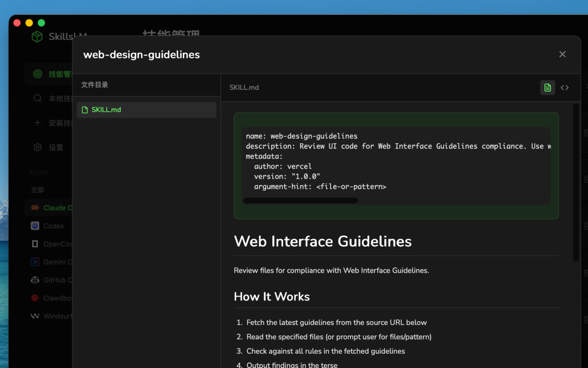Screen dimensions: 588x368
Task: Click 'Read the specified files' list item
Action: [339, 337]
